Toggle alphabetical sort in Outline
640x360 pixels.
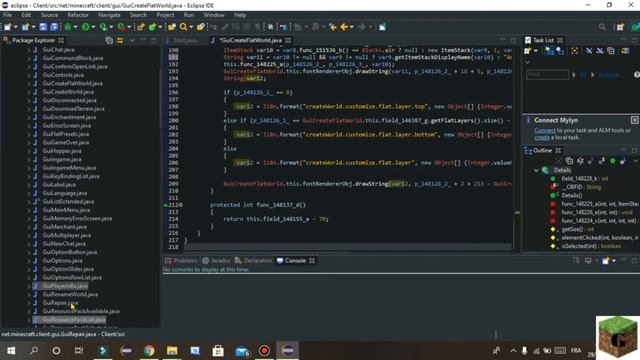pyautogui.click(x=580, y=161)
